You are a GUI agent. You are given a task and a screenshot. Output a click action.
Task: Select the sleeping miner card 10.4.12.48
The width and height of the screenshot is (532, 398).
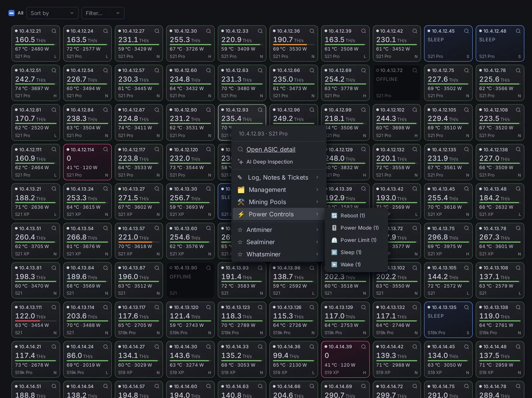tap(500, 44)
